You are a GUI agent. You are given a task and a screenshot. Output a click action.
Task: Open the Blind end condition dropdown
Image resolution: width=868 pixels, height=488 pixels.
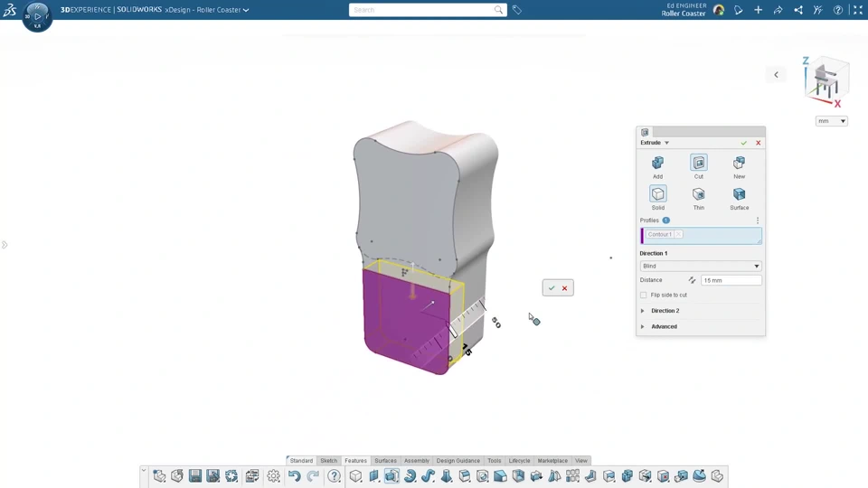(x=701, y=266)
